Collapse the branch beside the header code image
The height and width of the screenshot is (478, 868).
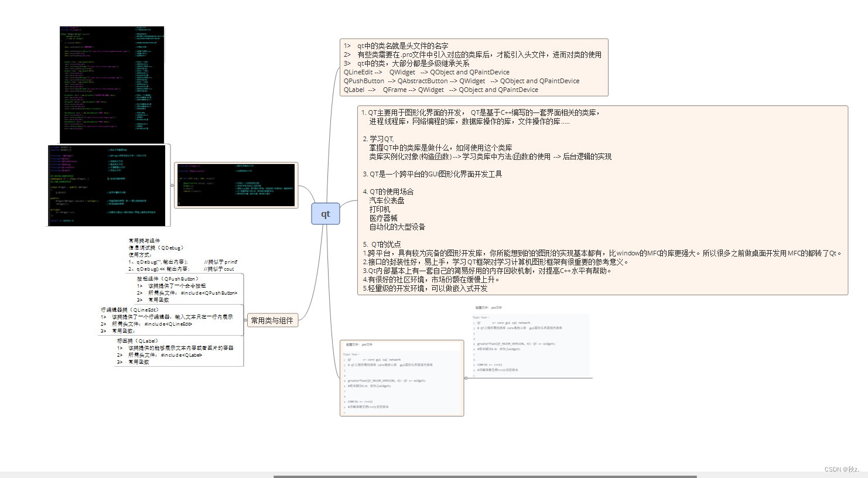[x=172, y=185]
